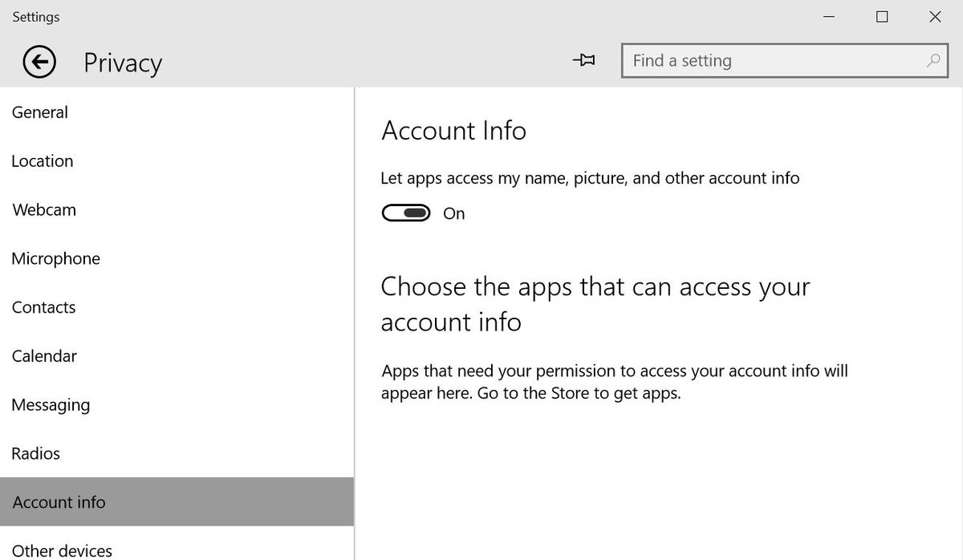Viewport: 963px width, 560px height.
Task: Select Account info in the sidebar
Action: [x=59, y=502]
